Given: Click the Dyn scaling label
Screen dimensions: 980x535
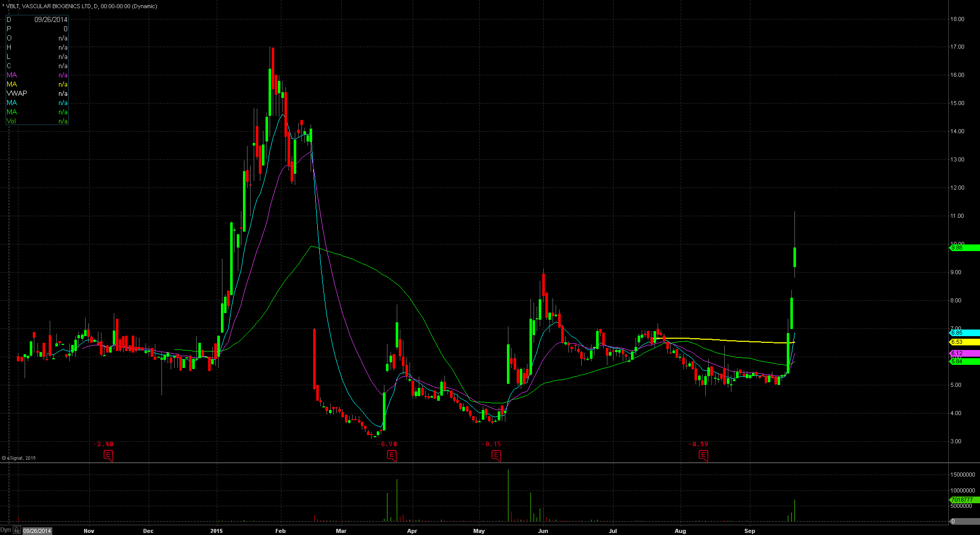Looking at the screenshot, I should coord(6,530).
